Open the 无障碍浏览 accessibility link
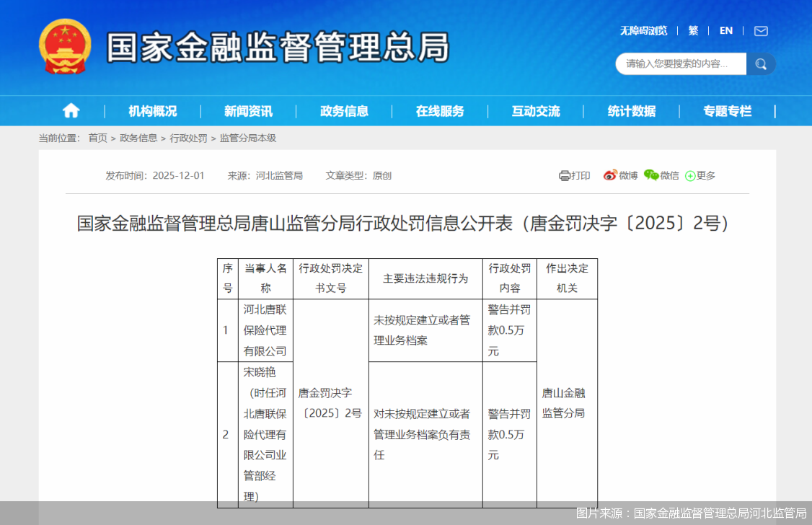Viewport: 812px width, 525px height. [x=643, y=30]
